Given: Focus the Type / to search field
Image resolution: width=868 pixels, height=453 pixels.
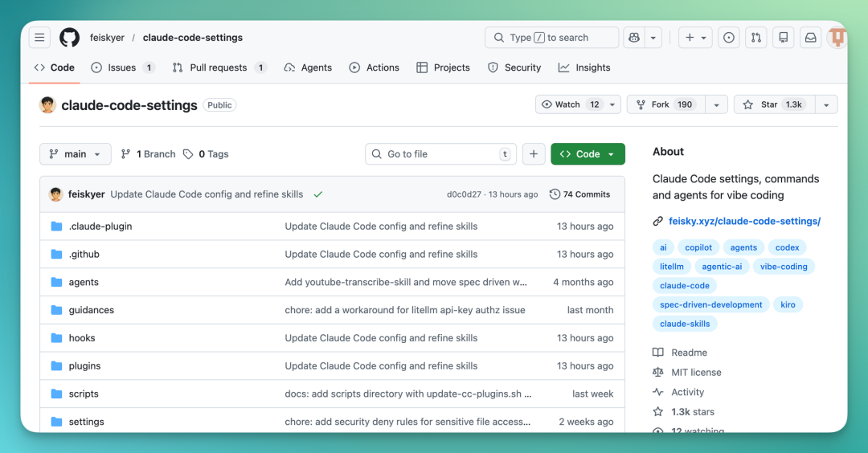Looking at the screenshot, I should pos(551,38).
